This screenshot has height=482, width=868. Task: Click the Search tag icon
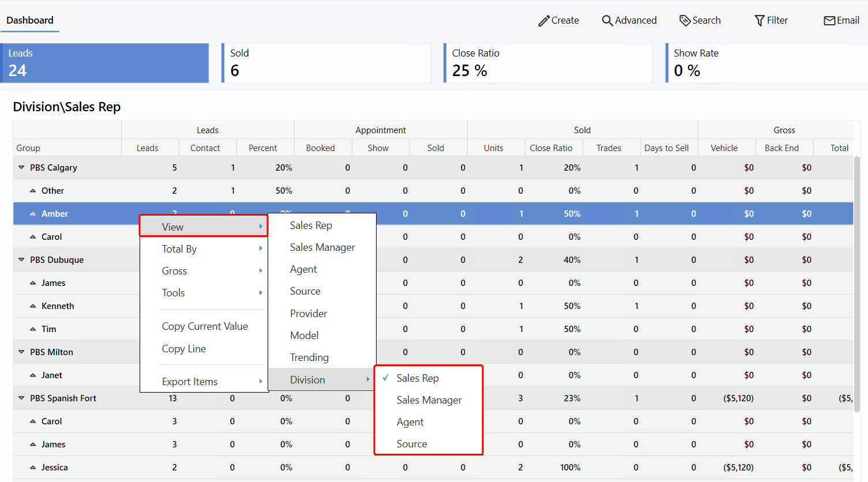[x=685, y=21]
